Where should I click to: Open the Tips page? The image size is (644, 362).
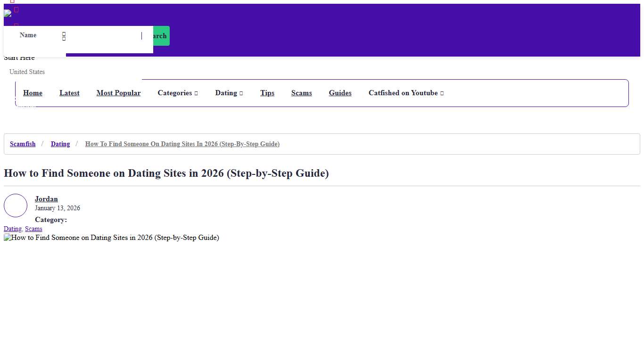click(267, 93)
